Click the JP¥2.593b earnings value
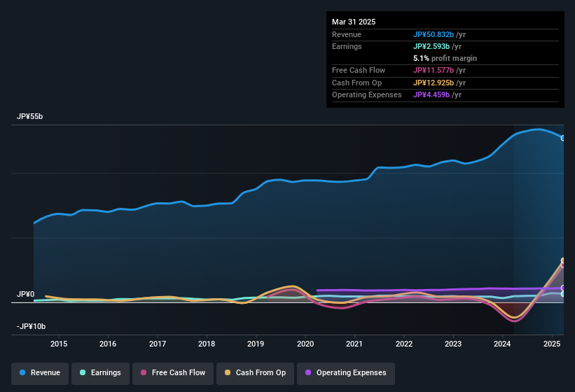Viewport: 575px width, 392px height. [x=431, y=46]
